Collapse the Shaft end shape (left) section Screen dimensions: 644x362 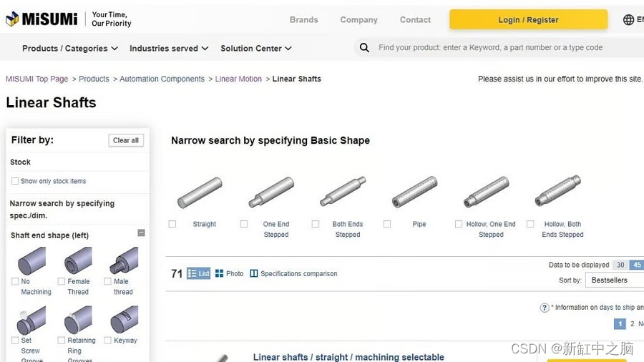pos(141,233)
